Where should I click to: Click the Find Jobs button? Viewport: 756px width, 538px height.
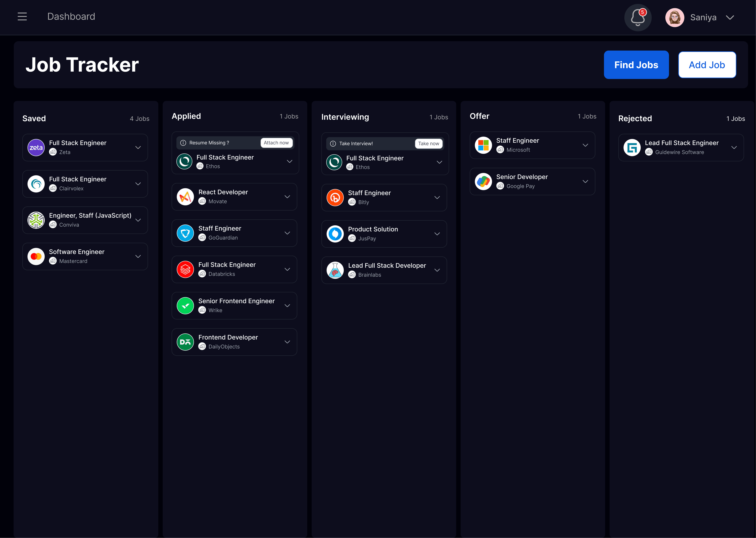point(636,65)
